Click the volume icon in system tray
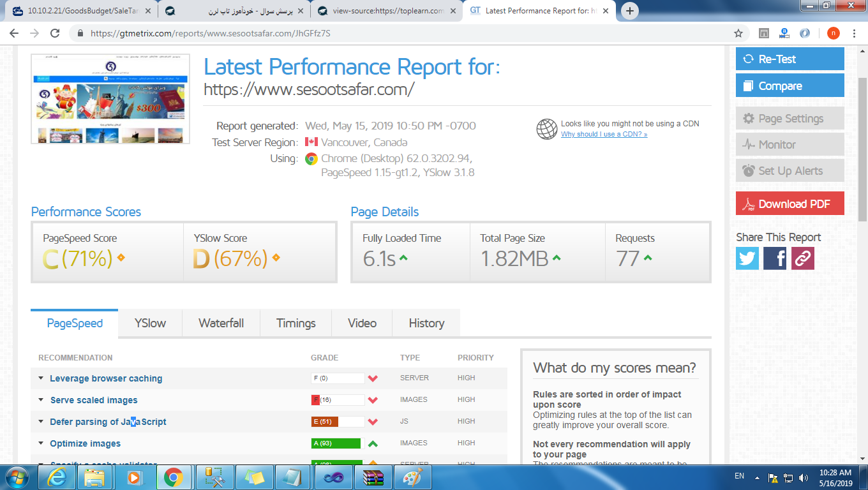 (x=803, y=477)
